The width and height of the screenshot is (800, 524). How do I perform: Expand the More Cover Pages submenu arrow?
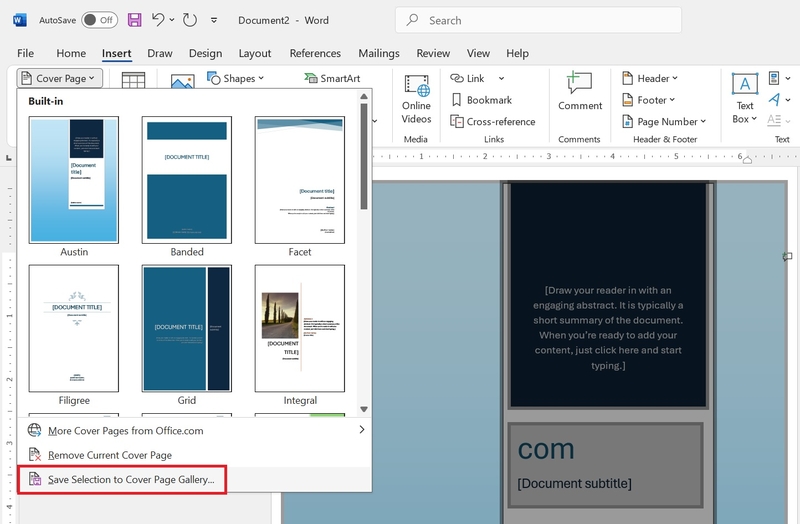click(x=362, y=430)
